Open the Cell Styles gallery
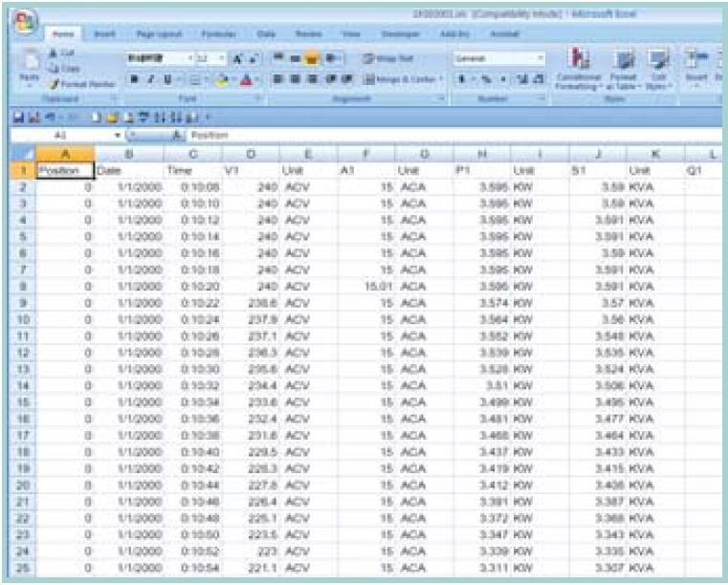The height and width of the screenshot is (585, 728). tap(658, 69)
